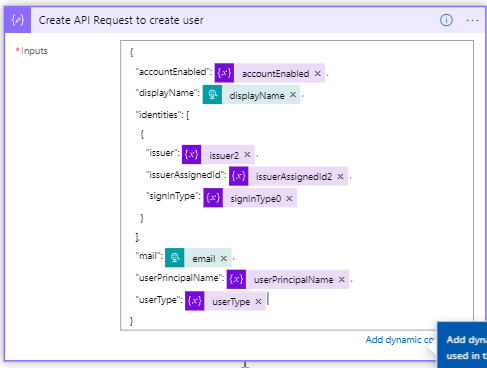This screenshot has width=487, height=368.
Task: Click the Add dynamic content link
Action: pos(401,340)
